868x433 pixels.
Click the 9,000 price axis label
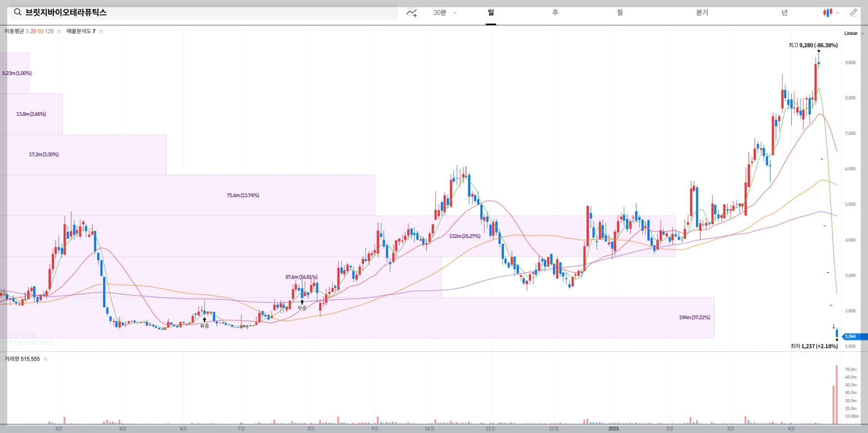click(850, 63)
